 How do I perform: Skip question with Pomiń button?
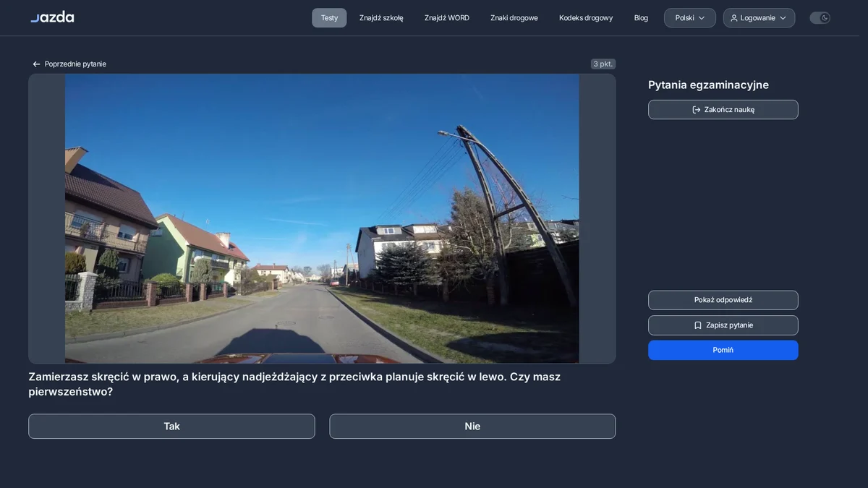coord(723,350)
